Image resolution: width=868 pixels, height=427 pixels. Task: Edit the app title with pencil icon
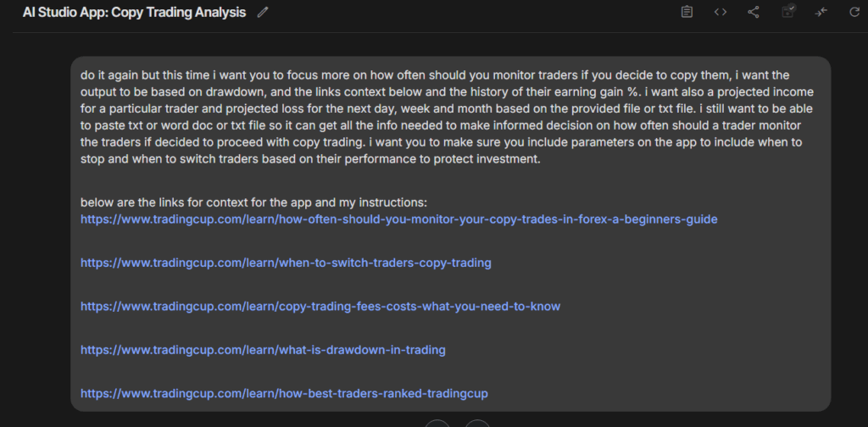263,12
